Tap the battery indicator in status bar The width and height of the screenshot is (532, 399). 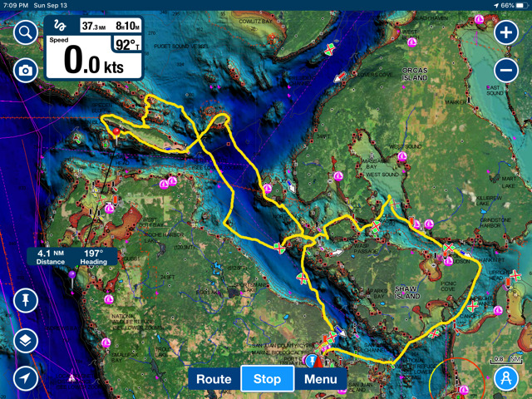(x=521, y=6)
